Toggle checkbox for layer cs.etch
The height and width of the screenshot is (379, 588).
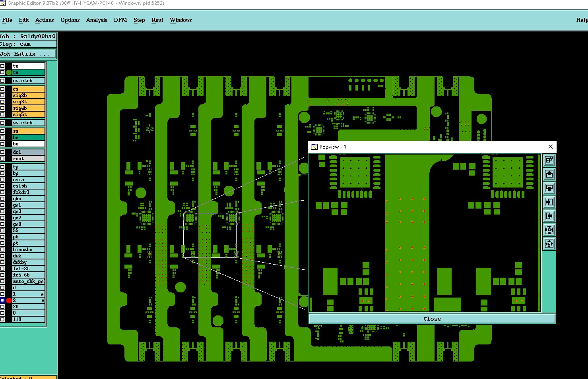[x=2, y=81]
